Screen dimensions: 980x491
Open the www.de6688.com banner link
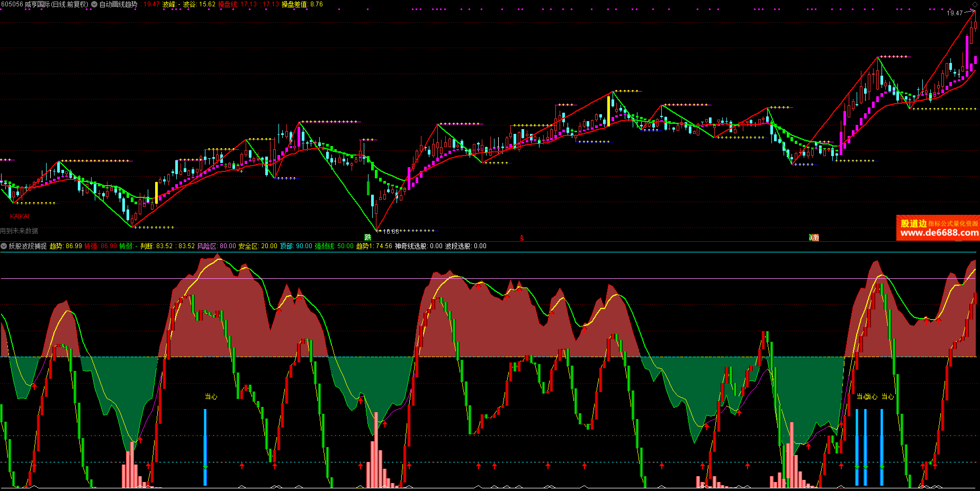pyautogui.click(x=939, y=233)
